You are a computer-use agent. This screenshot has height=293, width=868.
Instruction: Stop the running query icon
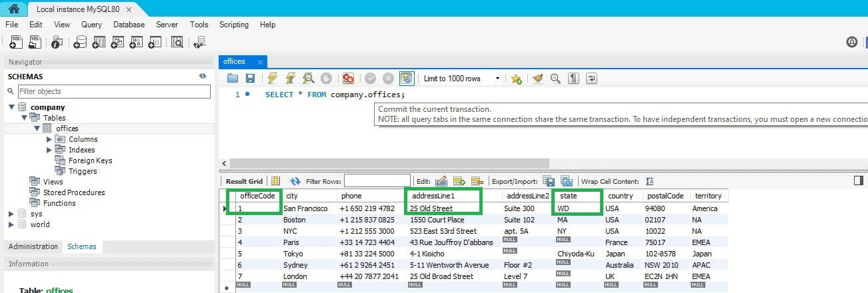click(x=326, y=79)
